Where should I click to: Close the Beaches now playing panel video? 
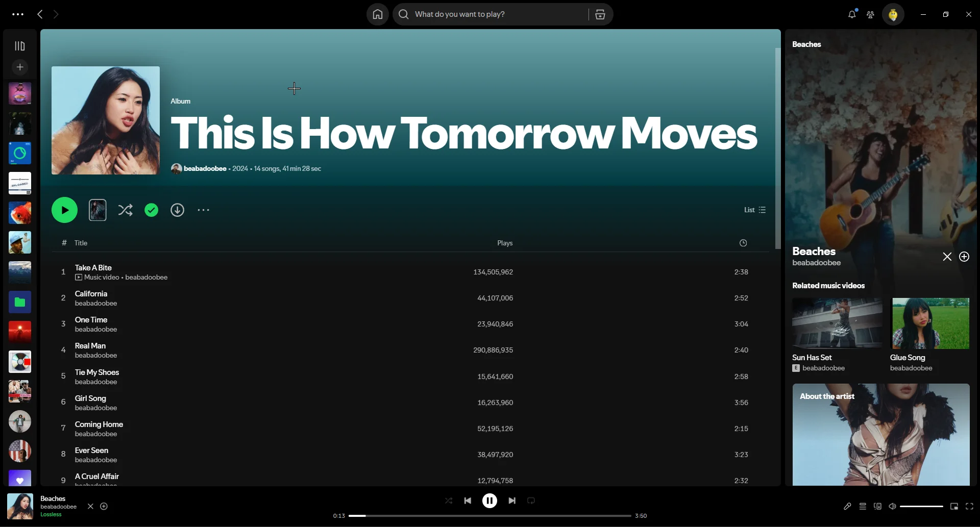pos(947,257)
